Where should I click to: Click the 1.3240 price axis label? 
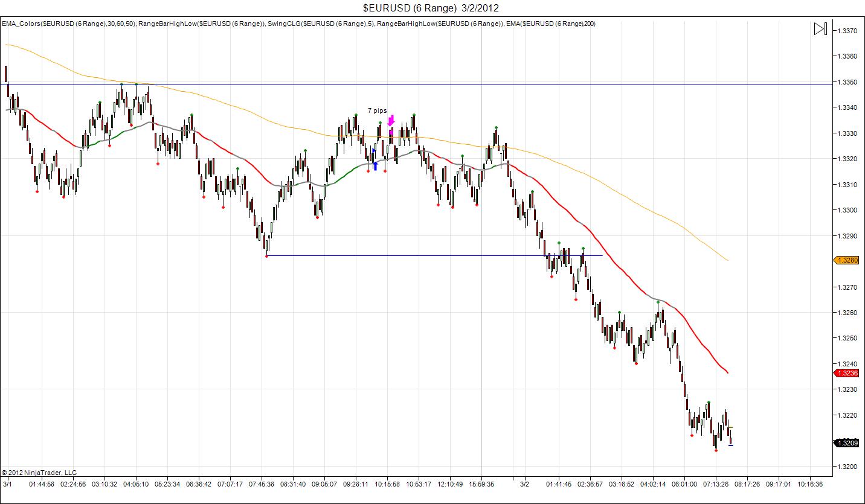846,364
